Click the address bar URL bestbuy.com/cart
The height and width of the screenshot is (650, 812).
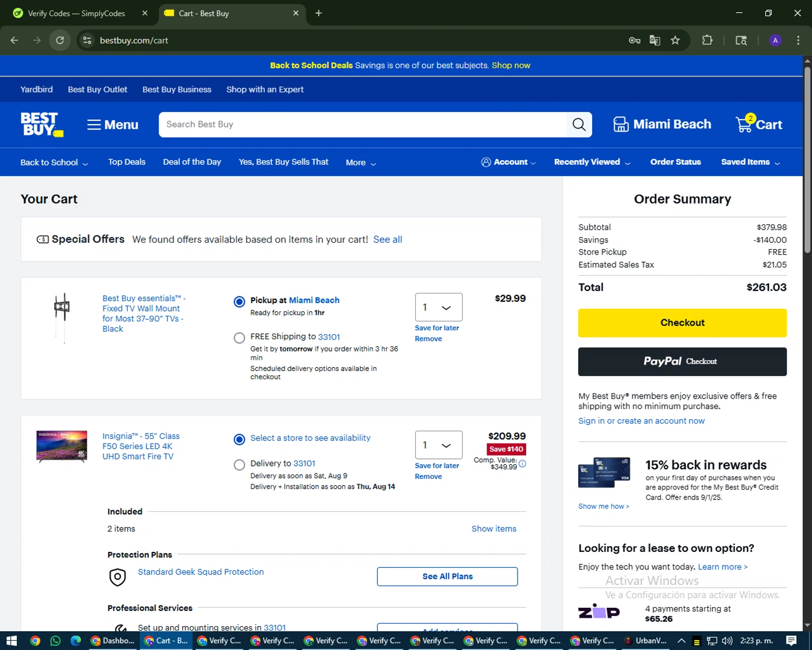[134, 41]
